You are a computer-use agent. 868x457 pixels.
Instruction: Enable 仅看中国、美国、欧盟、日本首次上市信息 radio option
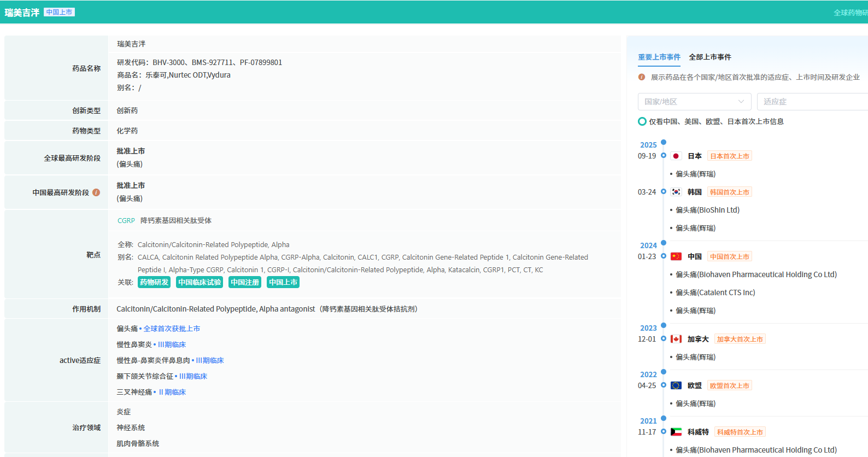642,121
